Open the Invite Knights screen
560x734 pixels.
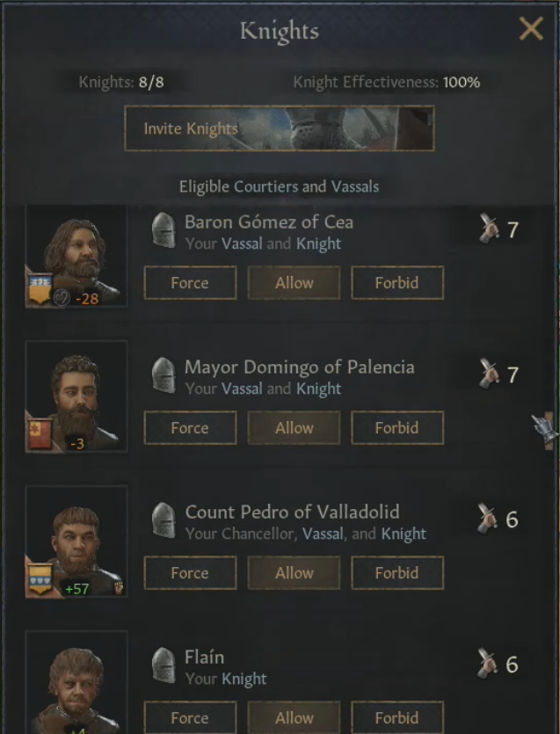tap(280, 128)
